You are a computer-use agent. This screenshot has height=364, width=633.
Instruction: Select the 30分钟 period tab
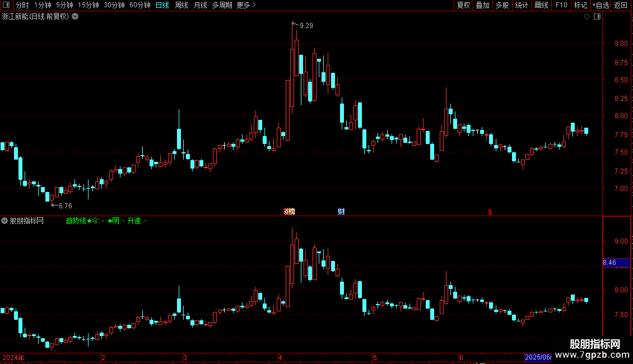coord(114,5)
